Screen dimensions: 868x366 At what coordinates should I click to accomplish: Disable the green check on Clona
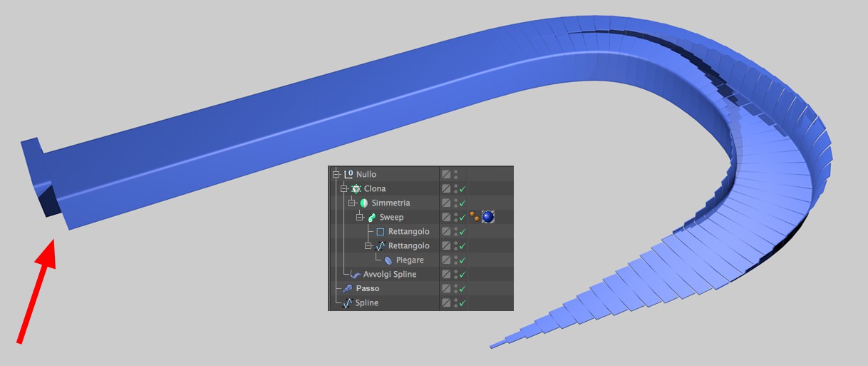(463, 189)
